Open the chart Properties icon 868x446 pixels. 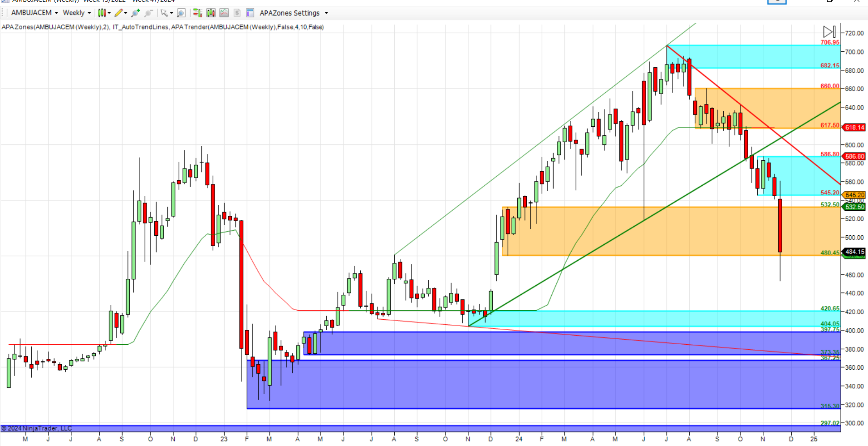click(x=250, y=13)
